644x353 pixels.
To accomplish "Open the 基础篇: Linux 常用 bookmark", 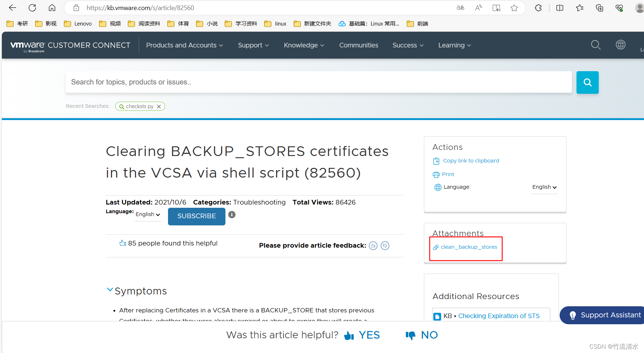I will (369, 24).
